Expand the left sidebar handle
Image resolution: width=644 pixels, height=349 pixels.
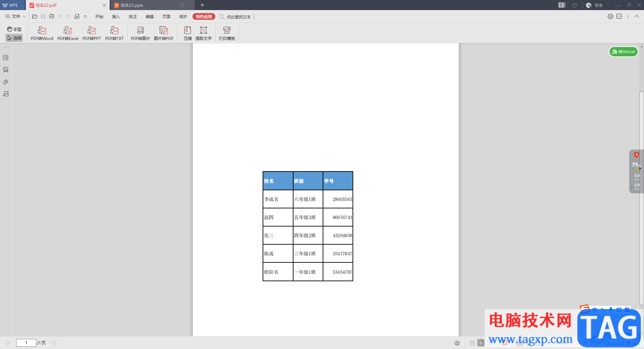point(6,48)
